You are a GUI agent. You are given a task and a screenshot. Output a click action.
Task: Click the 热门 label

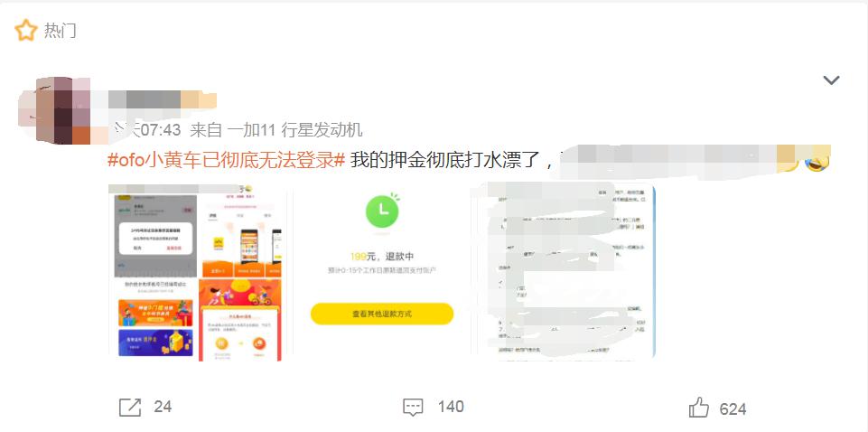(x=60, y=31)
